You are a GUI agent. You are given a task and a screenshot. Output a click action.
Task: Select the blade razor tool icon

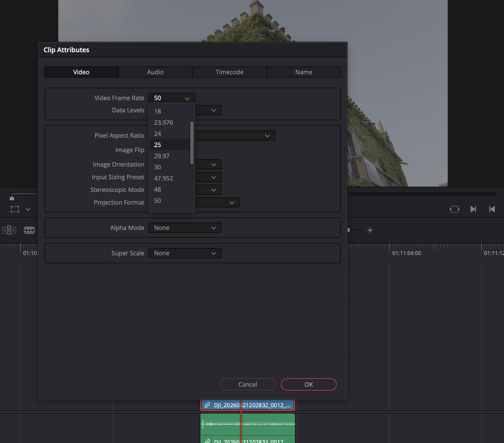tap(29, 230)
